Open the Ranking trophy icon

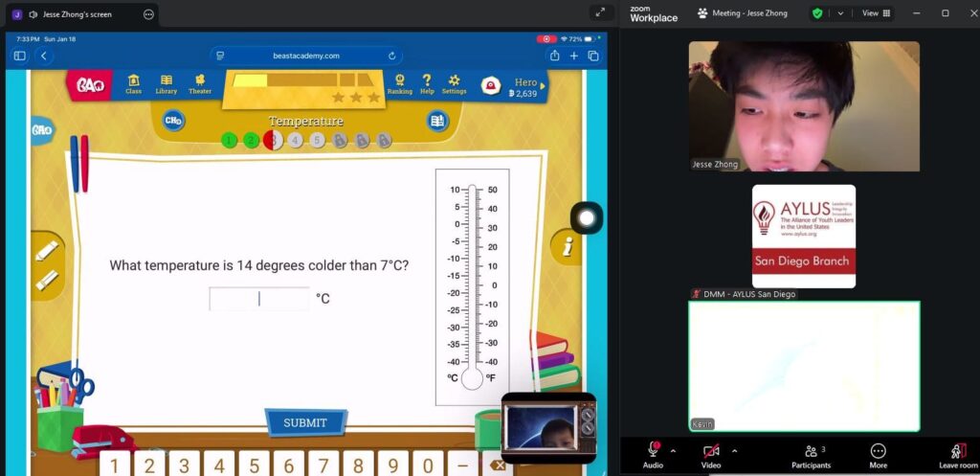pos(399,84)
